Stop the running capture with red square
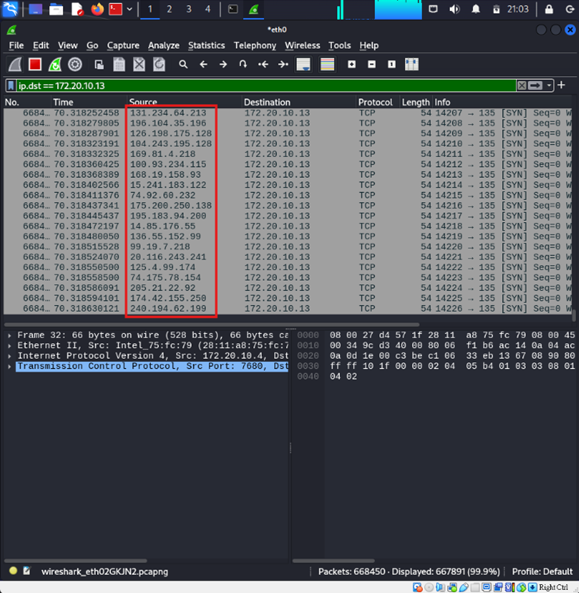579x593 pixels. [x=35, y=65]
